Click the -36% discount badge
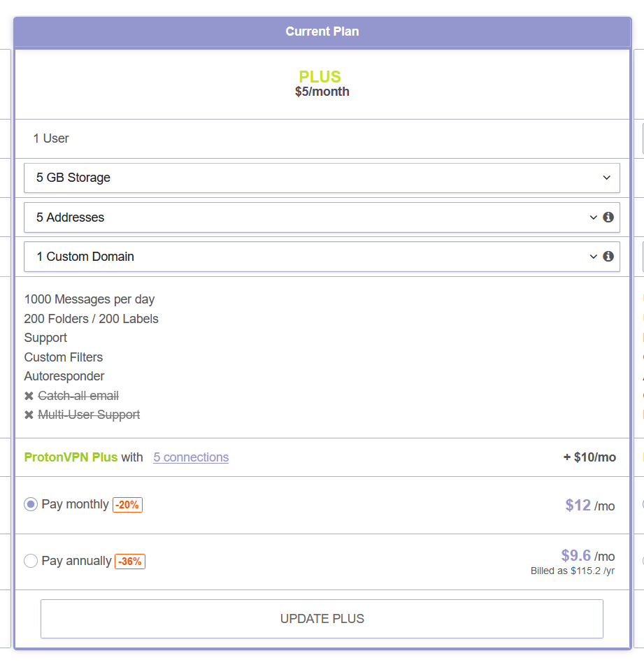 130,561
